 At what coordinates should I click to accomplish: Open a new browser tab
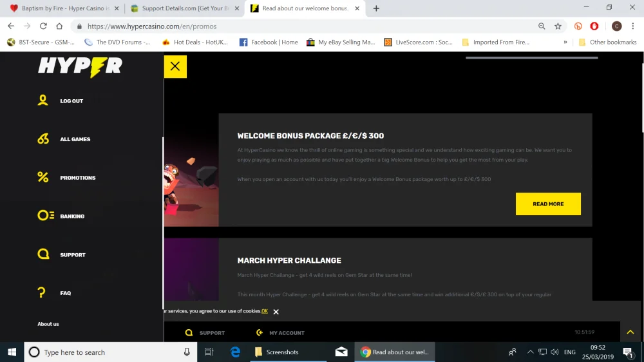pos(376,8)
